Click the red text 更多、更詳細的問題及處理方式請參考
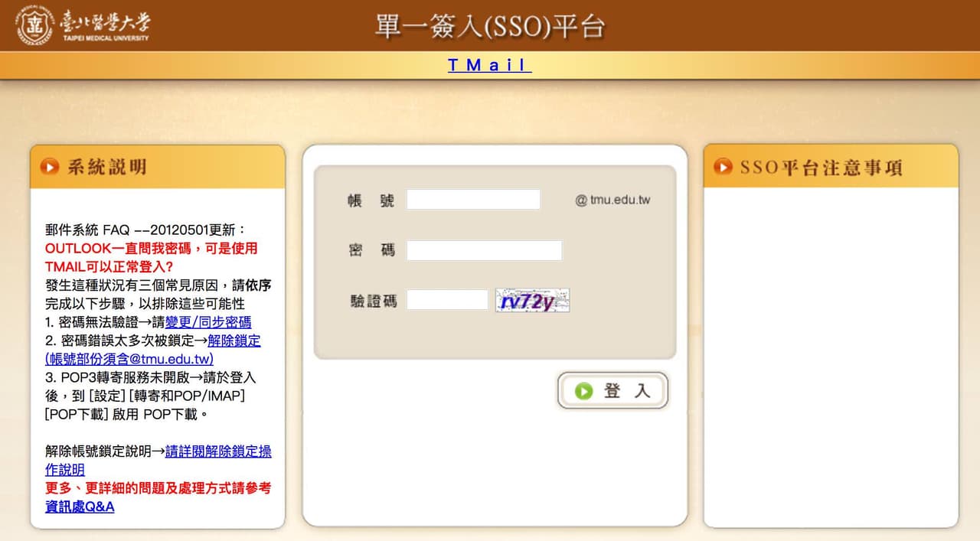This screenshot has height=541, width=980. tap(158, 487)
